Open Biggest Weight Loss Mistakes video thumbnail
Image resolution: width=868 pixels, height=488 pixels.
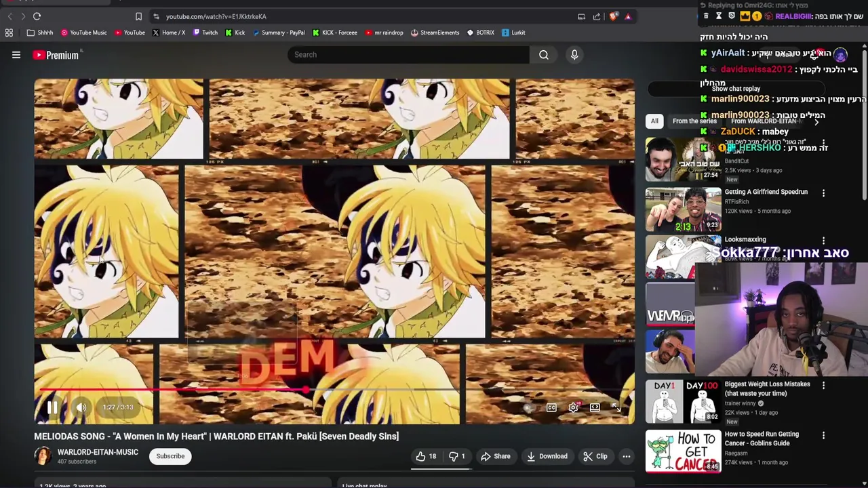[x=683, y=401]
